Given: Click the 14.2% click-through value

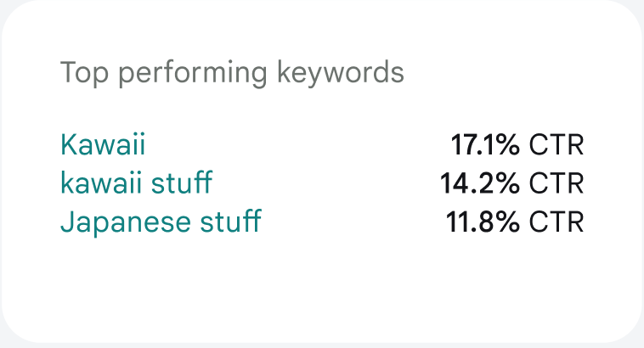Looking at the screenshot, I should 479,183.
